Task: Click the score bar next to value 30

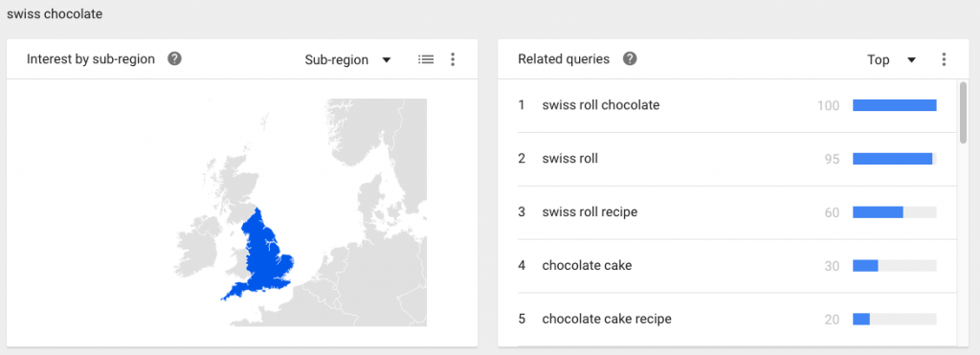Action: [895, 266]
